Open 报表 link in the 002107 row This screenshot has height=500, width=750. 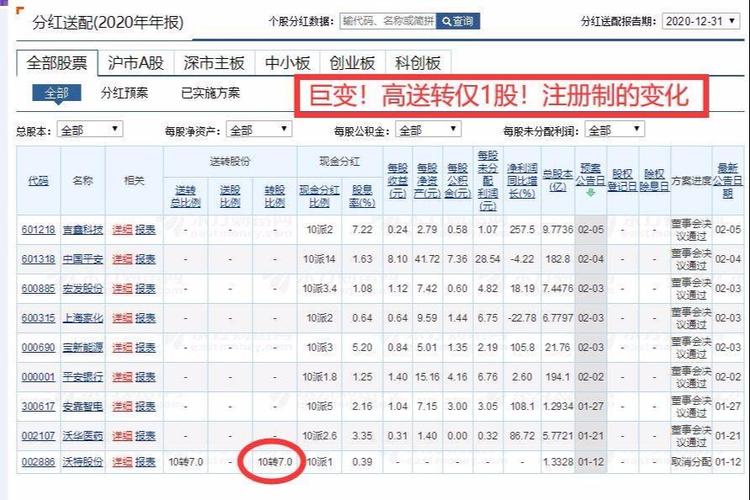pos(145,436)
